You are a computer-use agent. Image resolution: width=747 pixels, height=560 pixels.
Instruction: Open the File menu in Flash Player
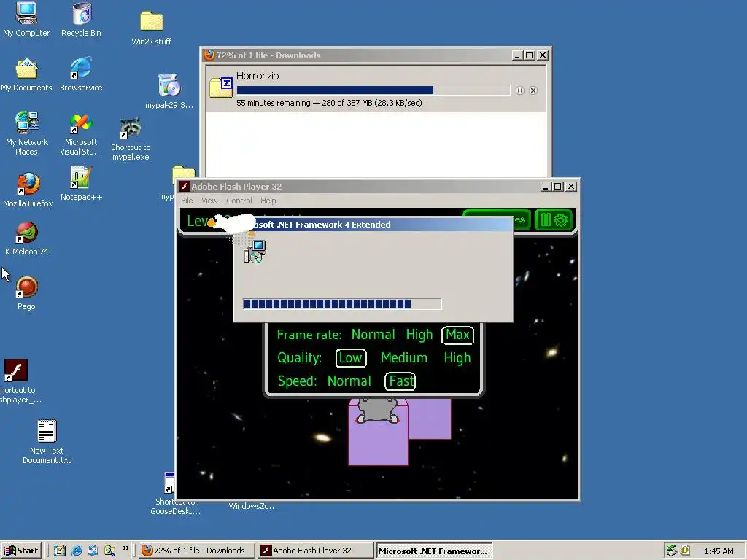point(187,201)
